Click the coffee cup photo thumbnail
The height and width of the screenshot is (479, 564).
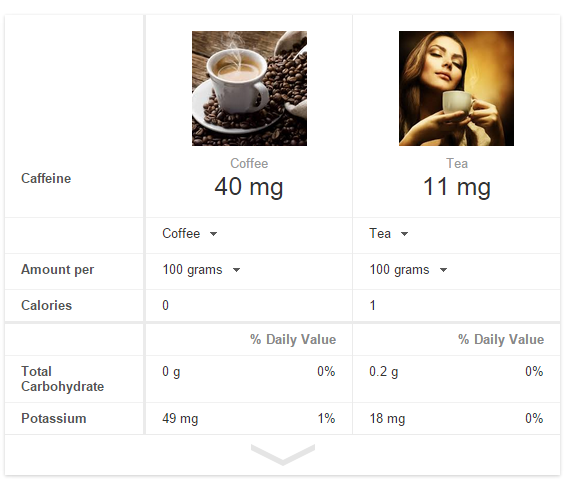tap(249, 88)
